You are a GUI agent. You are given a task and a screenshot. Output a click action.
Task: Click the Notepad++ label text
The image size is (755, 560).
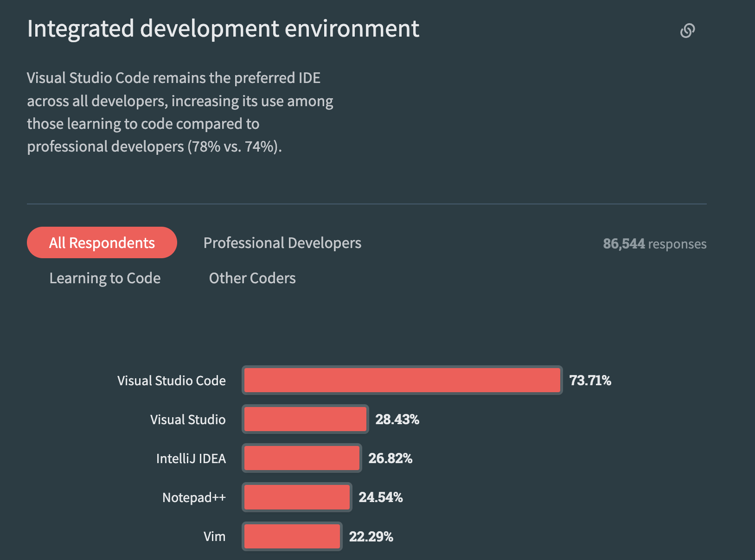click(194, 497)
